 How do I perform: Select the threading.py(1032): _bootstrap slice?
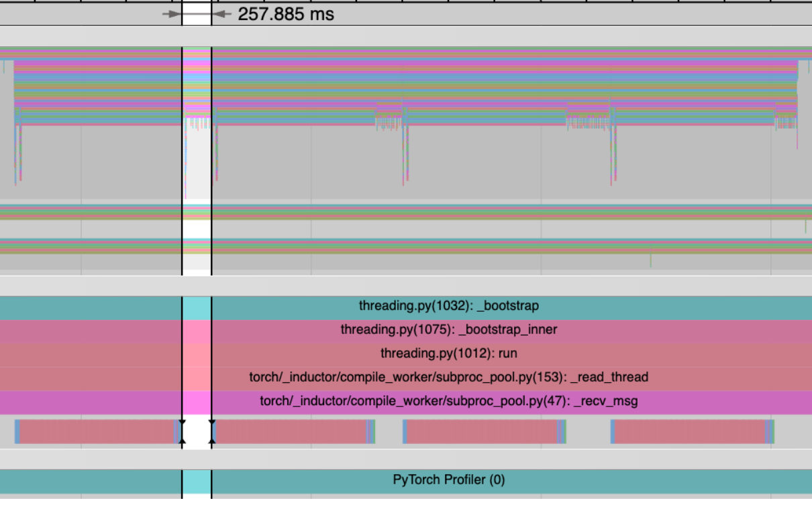pyautogui.click(x=448, y=306)
